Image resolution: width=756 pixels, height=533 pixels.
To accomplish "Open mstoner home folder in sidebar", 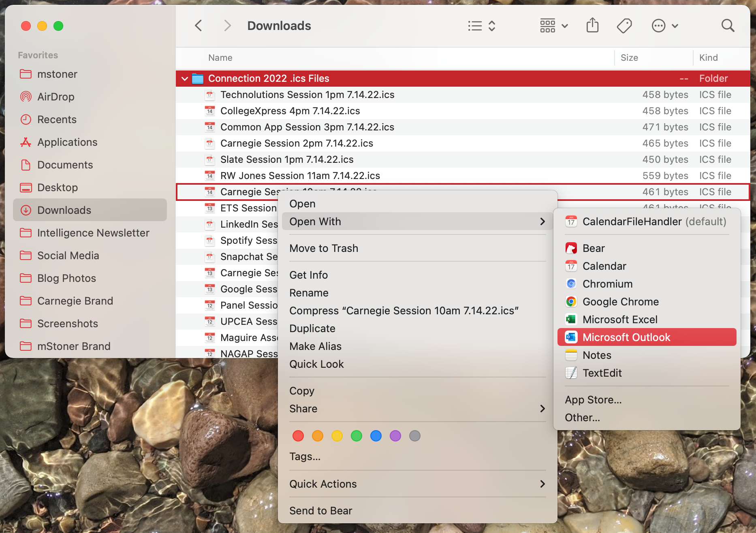I will pyautogui.click(x=90, y=74).
